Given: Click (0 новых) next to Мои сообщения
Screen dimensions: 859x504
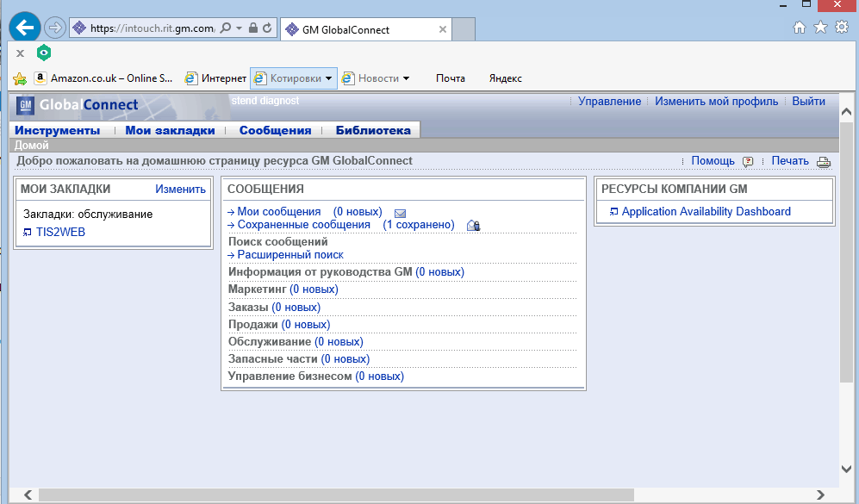Looking at the screenshot, I should click(358, 211).
